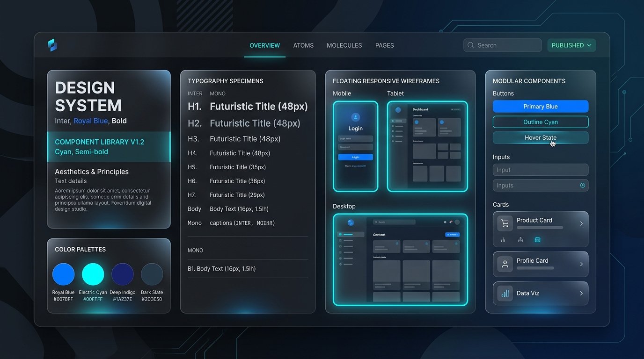Open the Tablet wireframe preview

pyautogui.click(x=427, y=146)
